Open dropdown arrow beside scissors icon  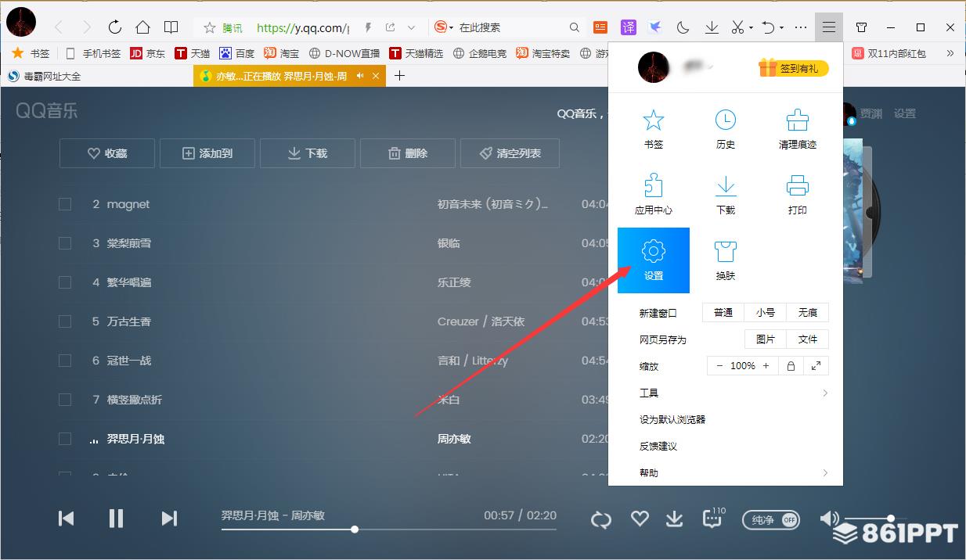[x=751, y=28]
